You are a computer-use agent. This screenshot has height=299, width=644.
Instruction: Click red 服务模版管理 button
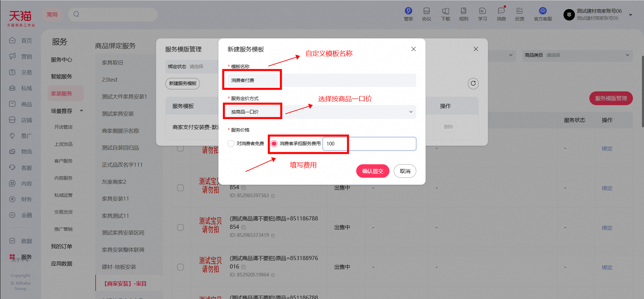(611, 98)
